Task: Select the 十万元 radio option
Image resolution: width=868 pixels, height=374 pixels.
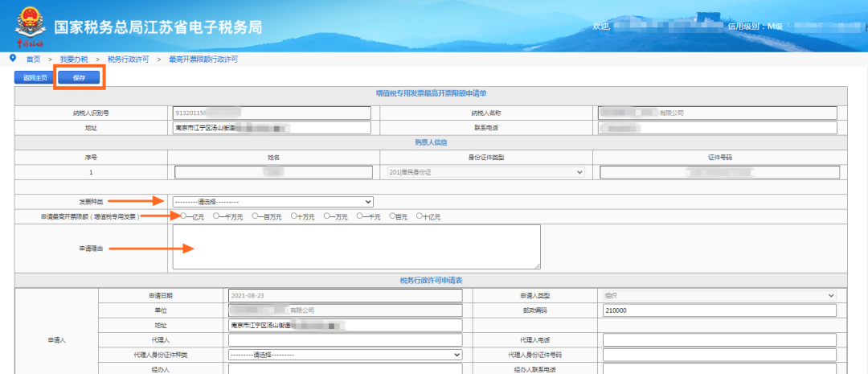Action: point(293,216)
